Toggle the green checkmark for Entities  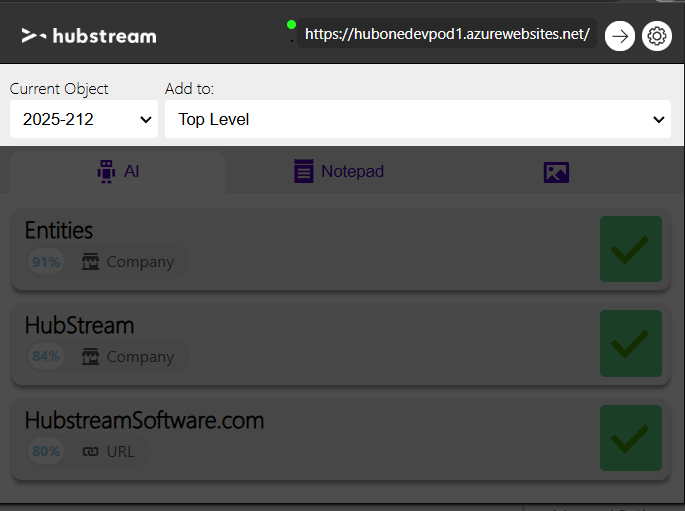[630, 249]
